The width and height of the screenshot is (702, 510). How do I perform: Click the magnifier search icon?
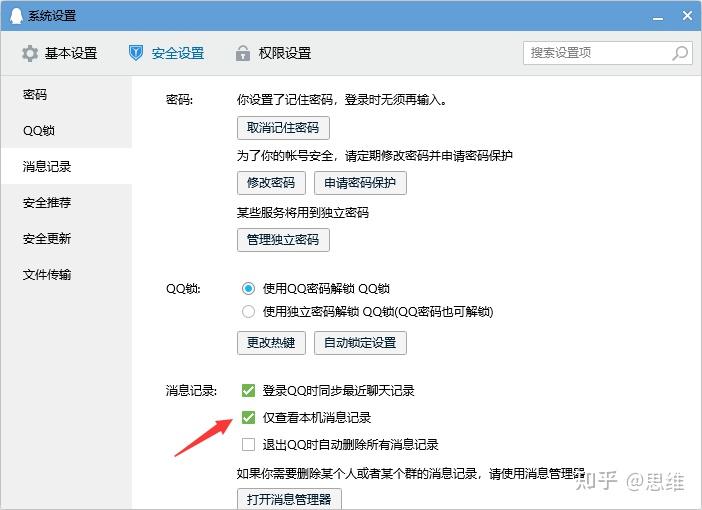click(680, 53)
